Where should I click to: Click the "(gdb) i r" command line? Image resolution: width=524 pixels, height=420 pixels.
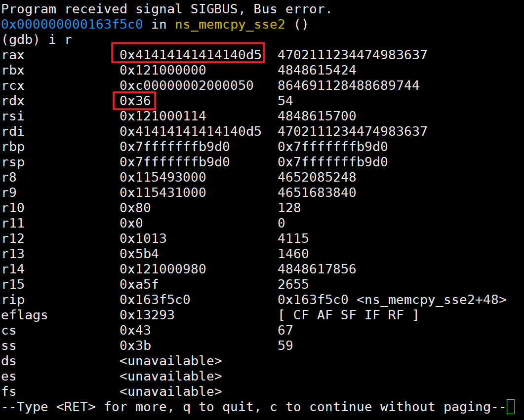pos(37,39)
